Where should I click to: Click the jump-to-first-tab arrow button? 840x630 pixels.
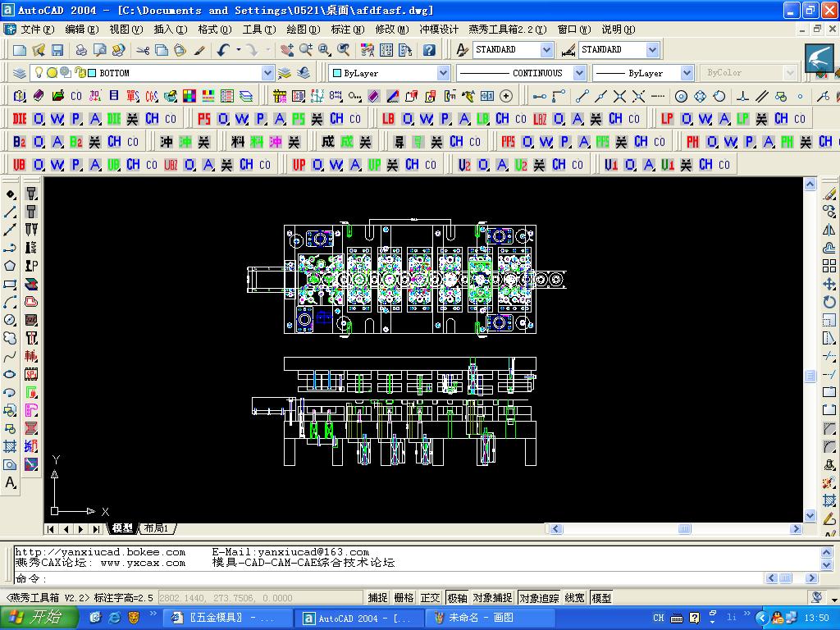pyautogui.click(x=51, y=529)
